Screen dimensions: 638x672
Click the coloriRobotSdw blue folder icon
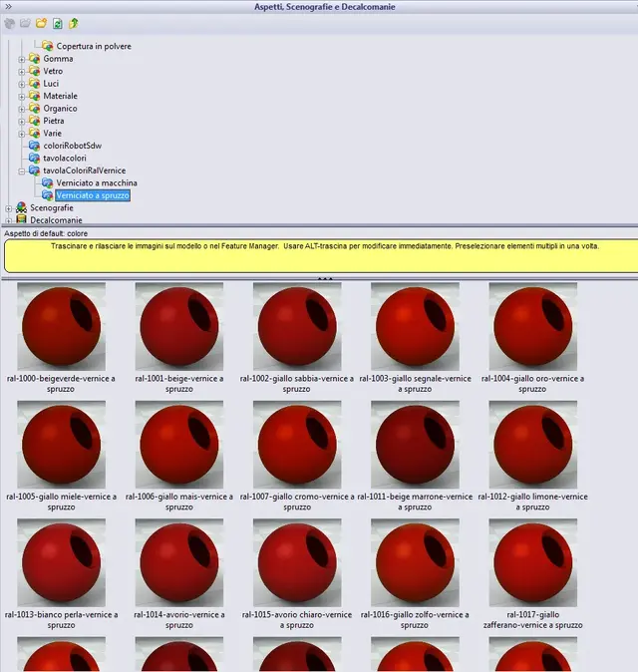34,146
